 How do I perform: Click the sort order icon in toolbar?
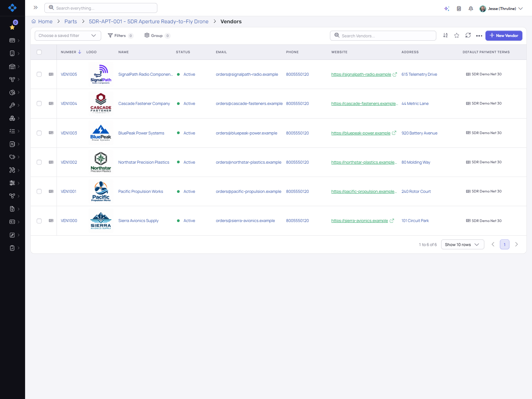point(446,35)
